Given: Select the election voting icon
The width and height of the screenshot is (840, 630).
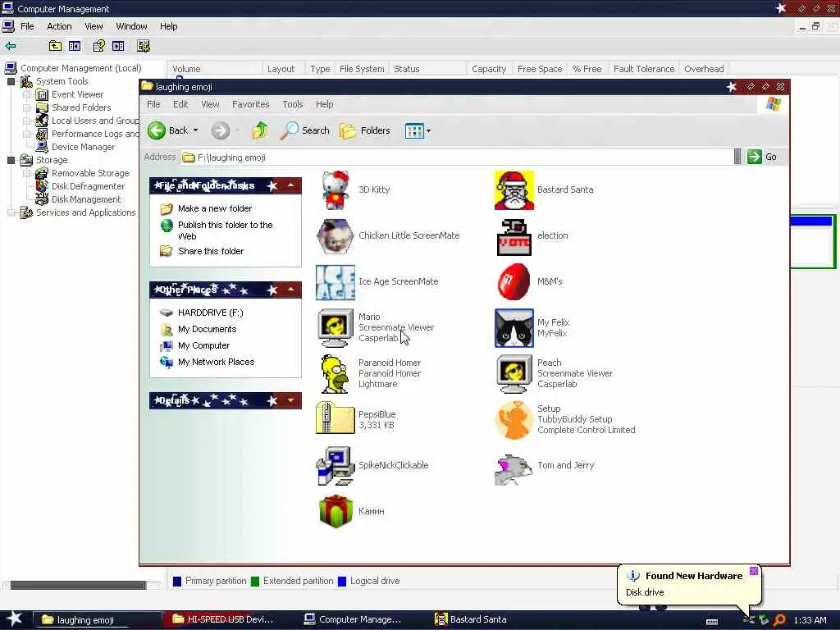Looking at the screenshot, I should (x=514, y=236).
